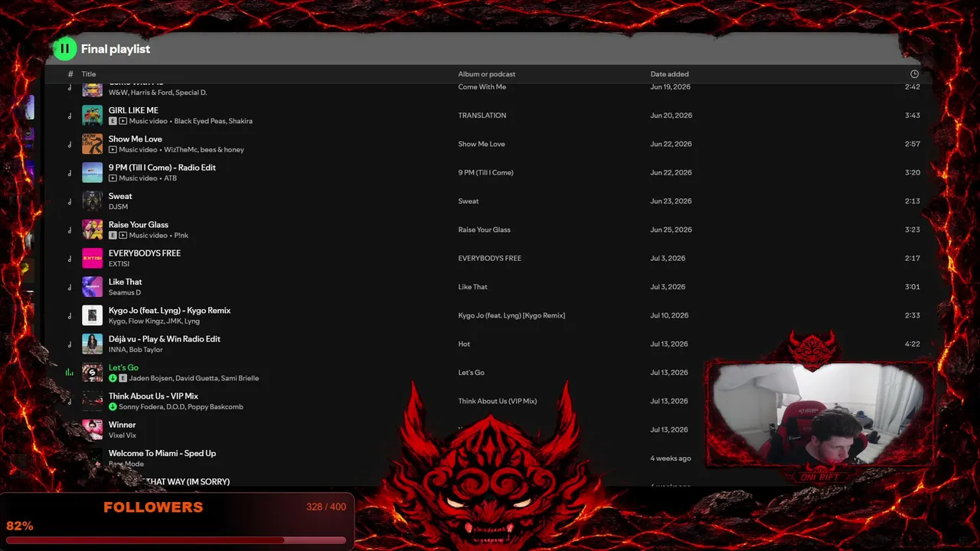Open the Déjà vu cover thumbnail
The width and height of the screenshot is (980, 551).
pos(93,344)
